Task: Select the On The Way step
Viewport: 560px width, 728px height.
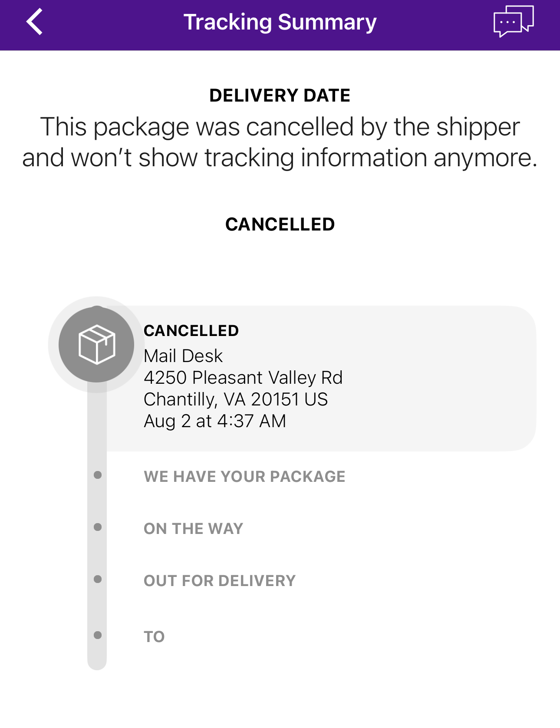Action: click(x=193, y=529)
